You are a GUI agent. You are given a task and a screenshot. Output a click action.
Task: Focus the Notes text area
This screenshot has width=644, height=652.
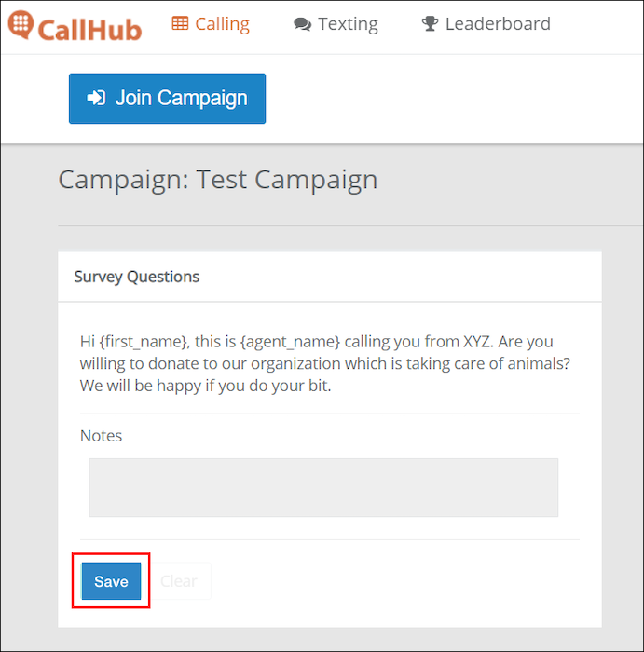(x=323, y=487)
